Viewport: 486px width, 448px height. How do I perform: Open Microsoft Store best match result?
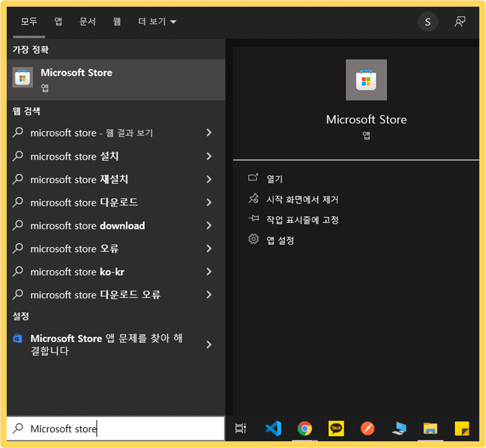pyautogui.click(x=116, y=80)
